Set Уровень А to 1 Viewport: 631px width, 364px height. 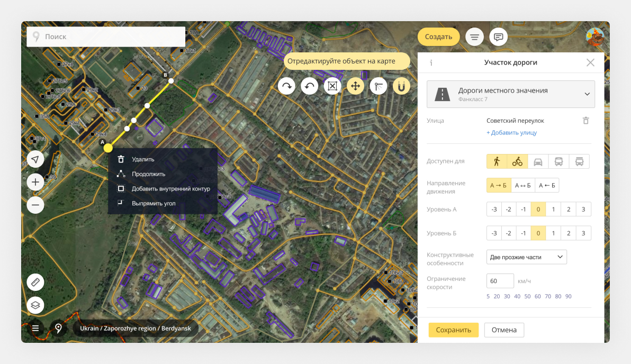click(553, 209)
